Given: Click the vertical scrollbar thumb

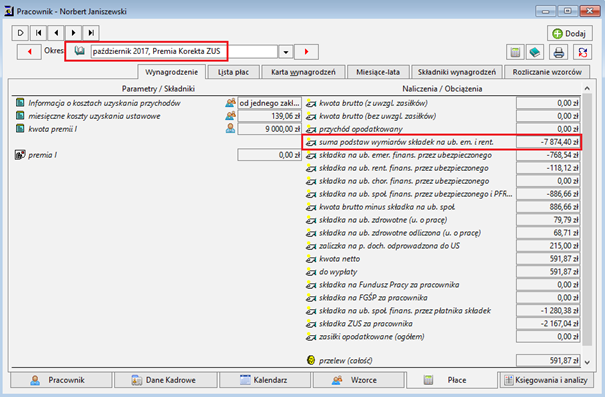Looking at the screenshot, I should pos(587,219).
